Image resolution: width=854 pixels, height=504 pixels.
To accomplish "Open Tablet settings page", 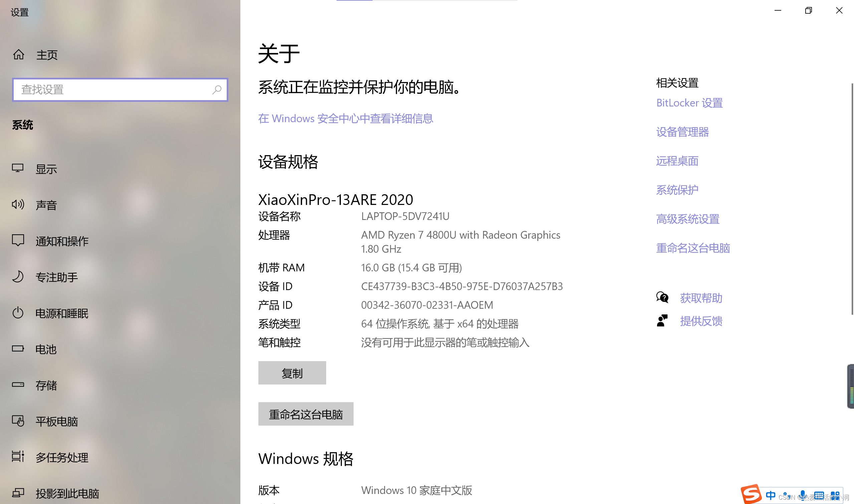I will (x=57, y=422).
